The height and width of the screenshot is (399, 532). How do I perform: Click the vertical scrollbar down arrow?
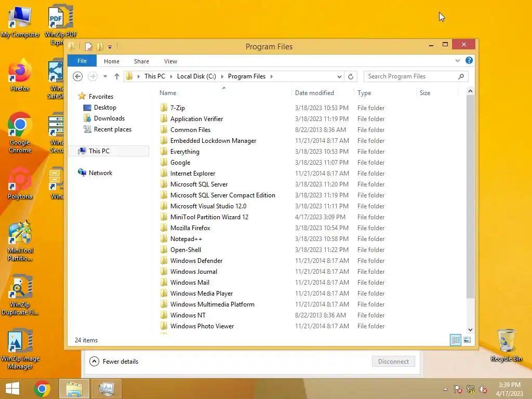(x=470, y=330)
